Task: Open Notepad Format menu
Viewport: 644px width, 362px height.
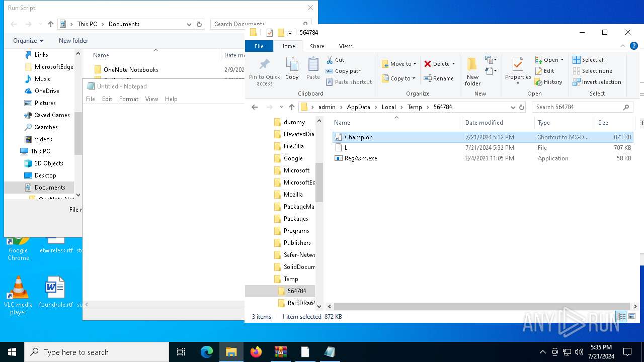Action: tap(129, 99)
